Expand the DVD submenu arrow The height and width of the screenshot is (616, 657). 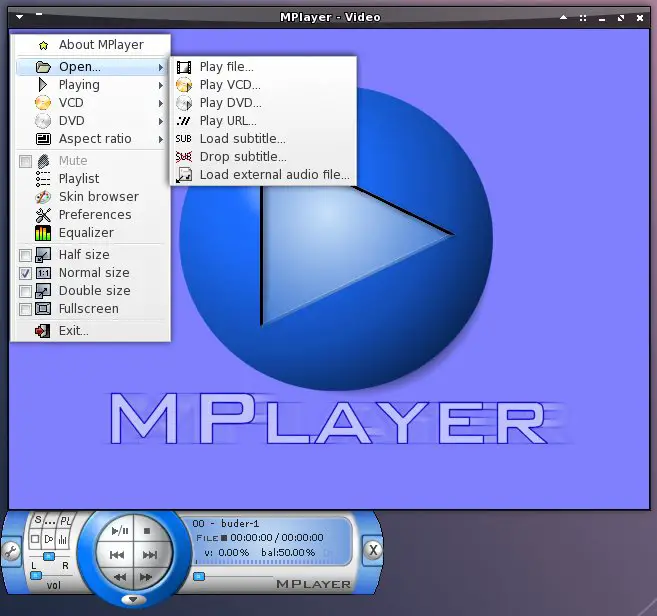pyautogui.click(x=160, y=121)
